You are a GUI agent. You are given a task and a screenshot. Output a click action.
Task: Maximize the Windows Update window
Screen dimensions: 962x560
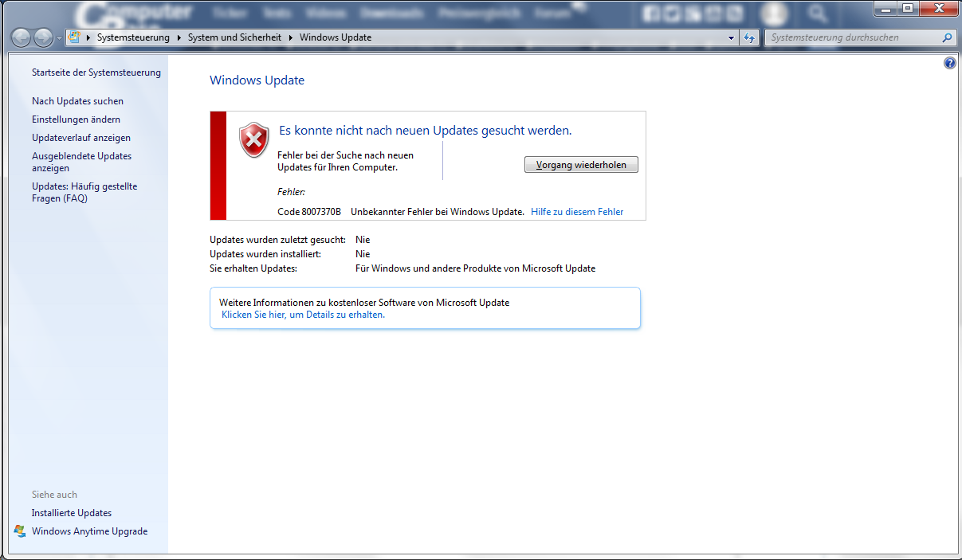coord(907,8)
